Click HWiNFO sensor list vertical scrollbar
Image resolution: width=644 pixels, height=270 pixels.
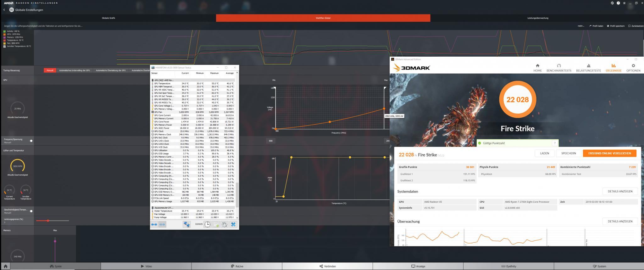pyautogui.click(x=237, y=195)
